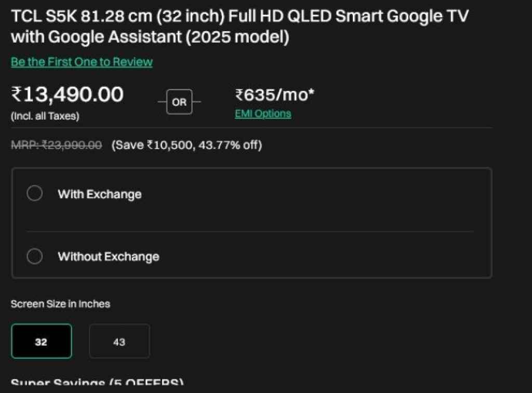
Task: Click the strikethrough MRP ₹23,990.00 text
Action: coord(56,145)
